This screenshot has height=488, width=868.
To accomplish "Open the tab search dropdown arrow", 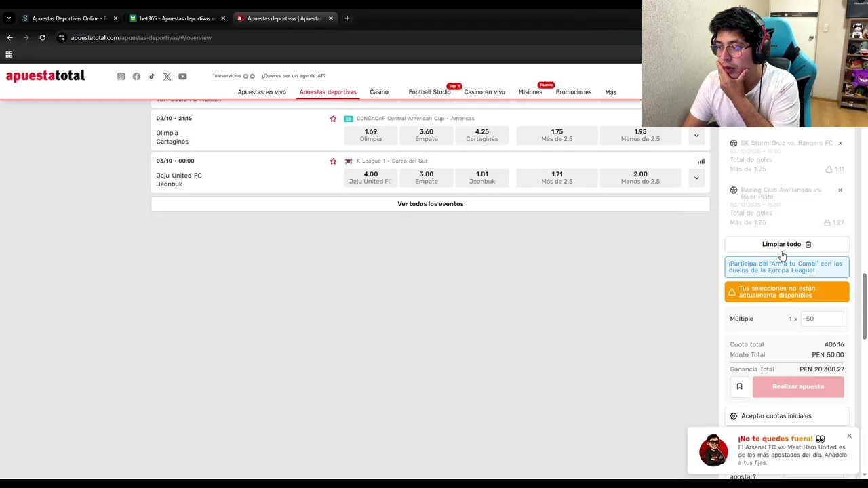I will click(x=9, y=18).
